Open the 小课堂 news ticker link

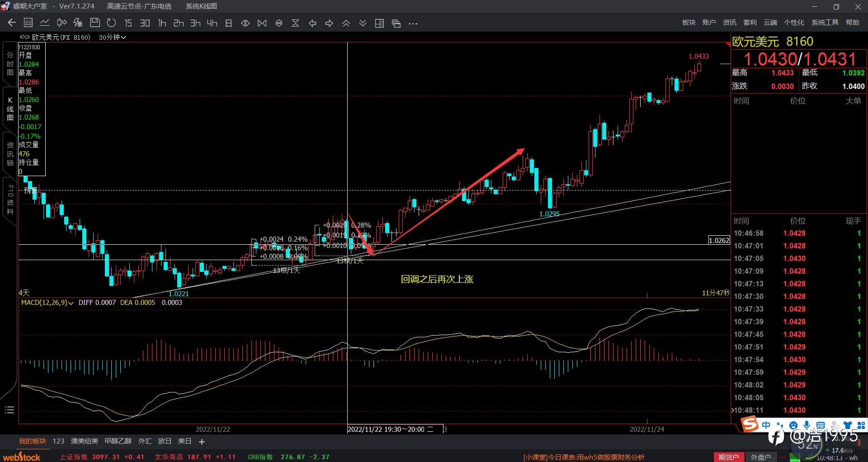click(x=584, y=457)
